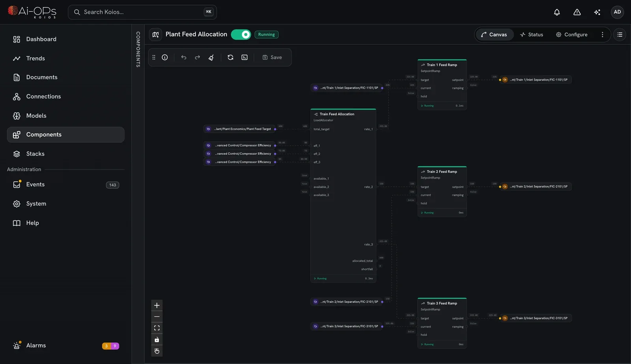
Task: Undo the last canvas action
Action: 184,58
